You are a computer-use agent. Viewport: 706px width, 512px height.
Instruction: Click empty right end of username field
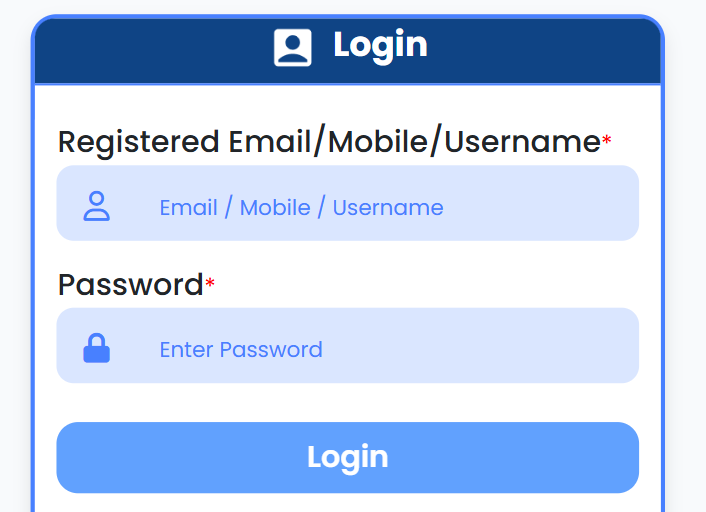coord(580,203)
